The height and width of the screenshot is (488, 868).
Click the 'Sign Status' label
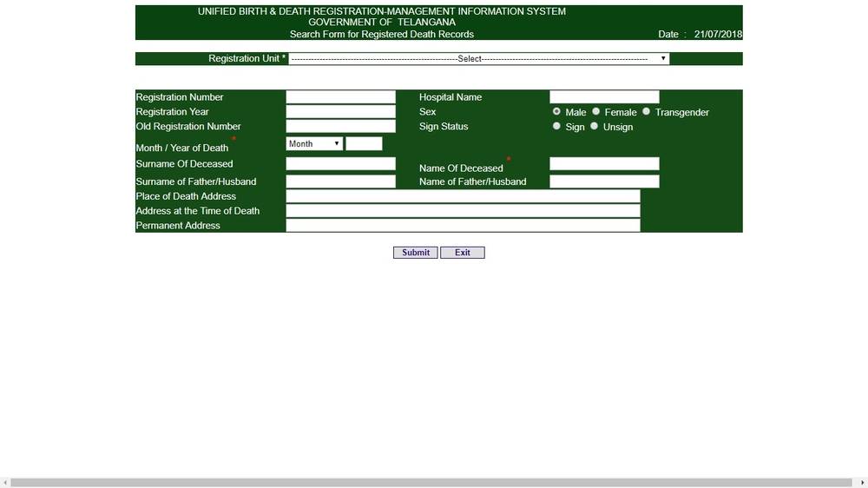pos(444,127)
